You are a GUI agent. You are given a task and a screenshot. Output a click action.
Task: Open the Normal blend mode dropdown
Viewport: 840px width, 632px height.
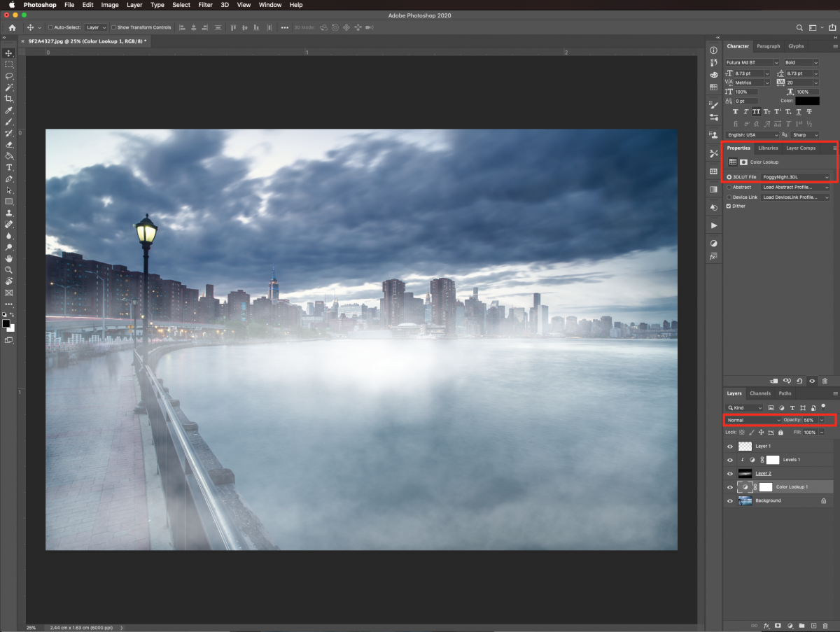point(752,420)
